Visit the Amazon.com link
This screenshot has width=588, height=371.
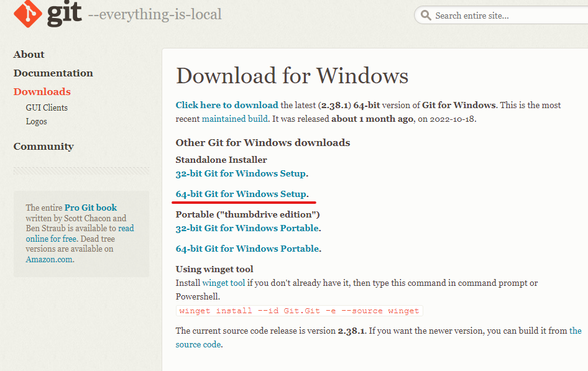pos(49,259)
